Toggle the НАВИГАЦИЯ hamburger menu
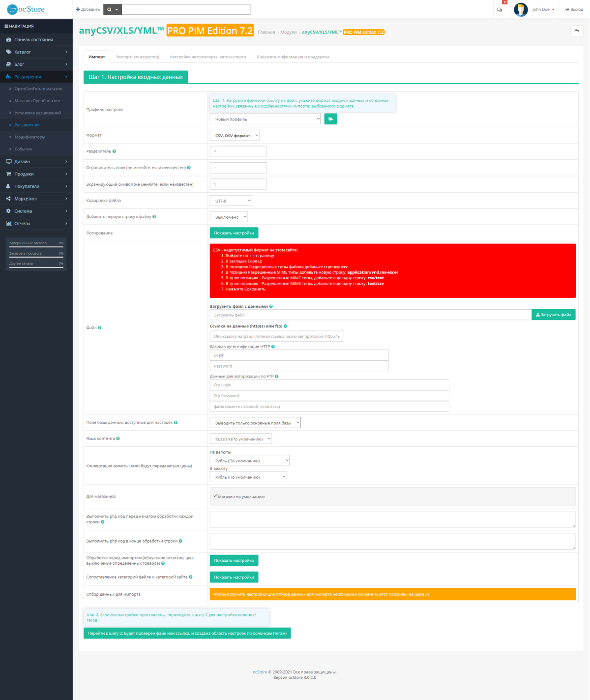The width and height of the screenshot is (590, 700). (x=19, y=26)
